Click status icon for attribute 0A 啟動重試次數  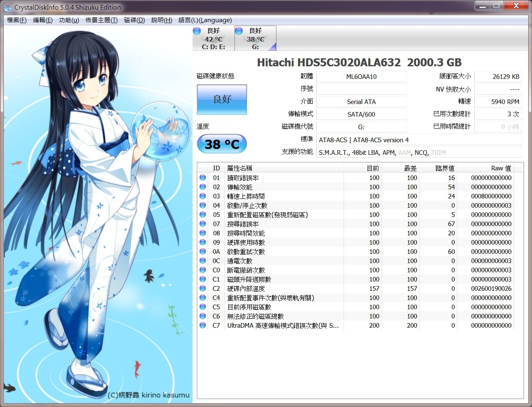tap(203, 251)
